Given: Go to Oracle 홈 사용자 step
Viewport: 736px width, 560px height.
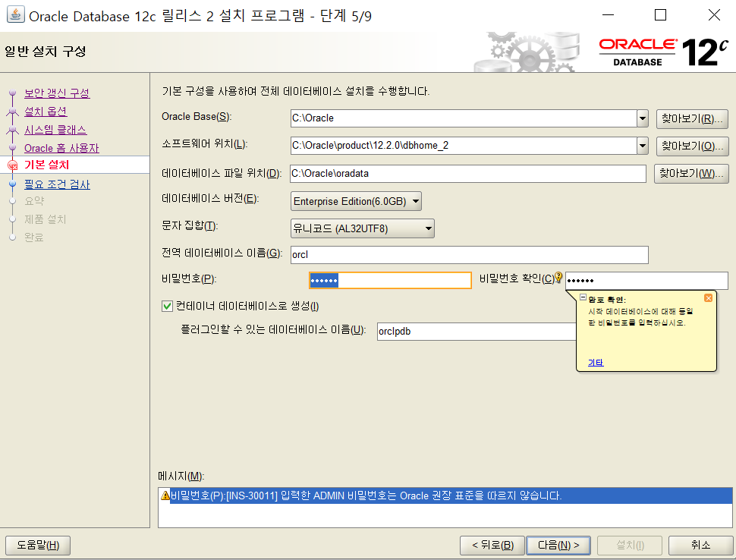Looking at the screenshot, I should coord(61,148).
